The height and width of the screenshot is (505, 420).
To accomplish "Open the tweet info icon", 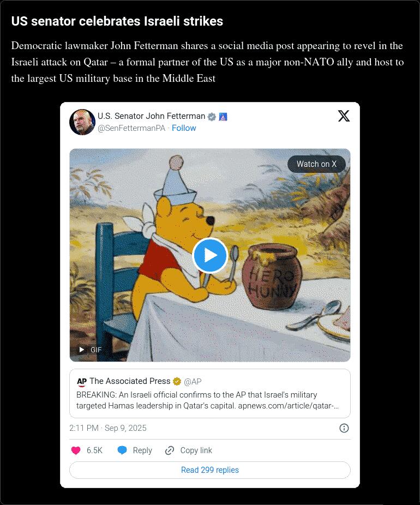I will pos(344,428).
